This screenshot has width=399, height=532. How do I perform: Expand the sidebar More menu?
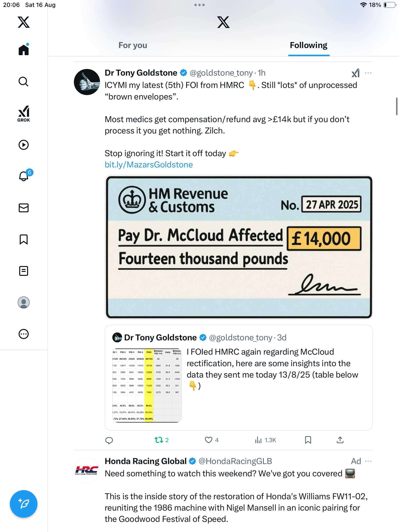click(x=24, y=334)
